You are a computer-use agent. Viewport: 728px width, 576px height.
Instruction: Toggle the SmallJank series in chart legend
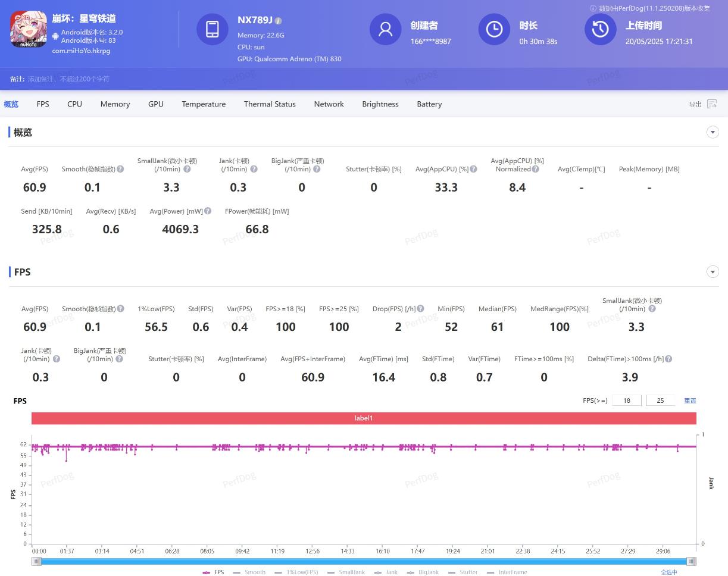[346, 572]
